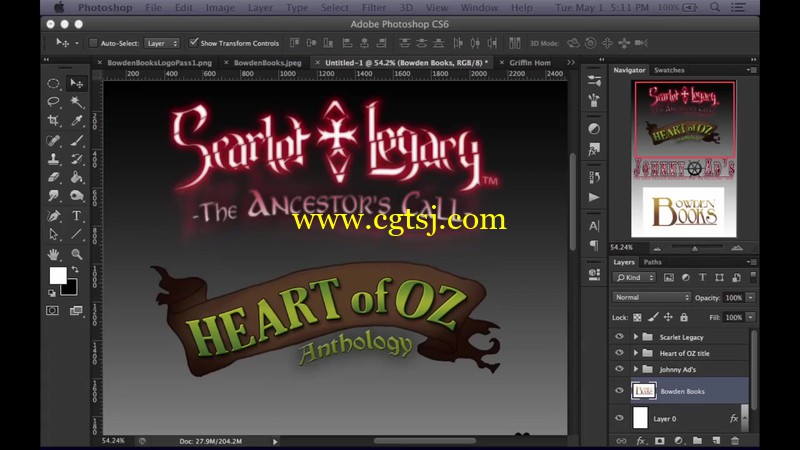Select the Path Selection tool
Viewport: 800px width, 450px height.
point(53,234)
